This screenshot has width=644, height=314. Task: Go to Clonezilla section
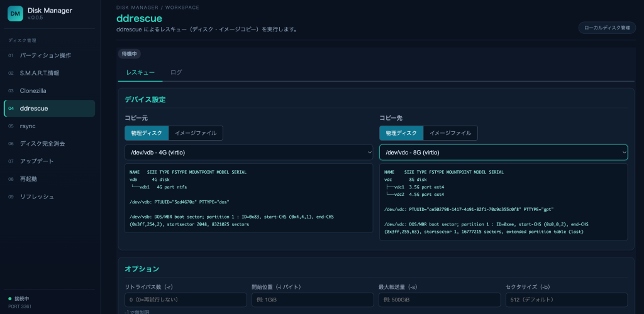49,90
